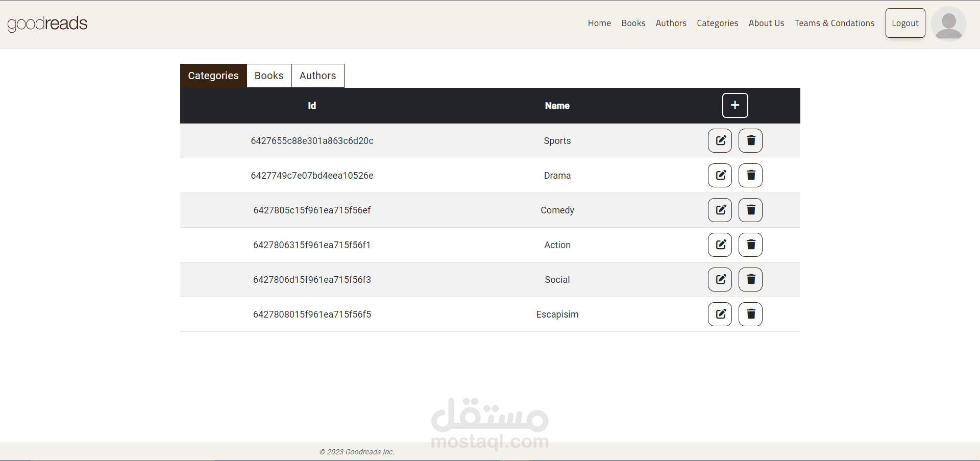Edit the Action category
The width and height of the screenshot is (980, 461).
(720, 245)
